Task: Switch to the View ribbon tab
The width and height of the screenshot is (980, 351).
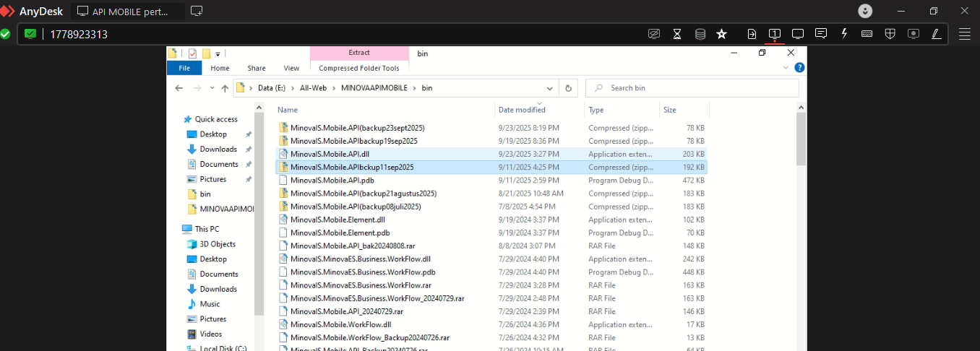Action: 291,68
